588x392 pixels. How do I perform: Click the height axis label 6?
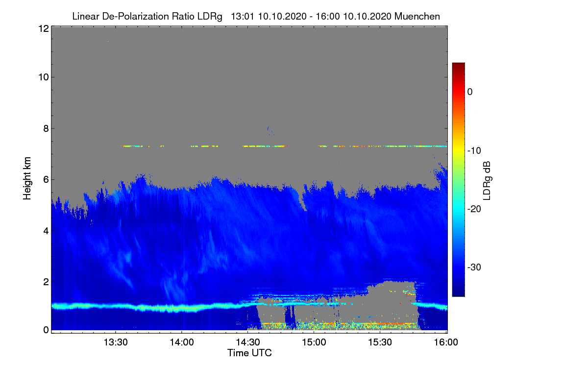click(46, 179)
